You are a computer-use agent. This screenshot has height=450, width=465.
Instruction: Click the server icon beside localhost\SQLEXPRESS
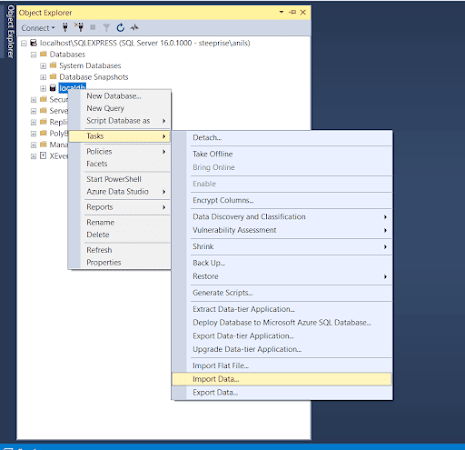coord(33,43)
